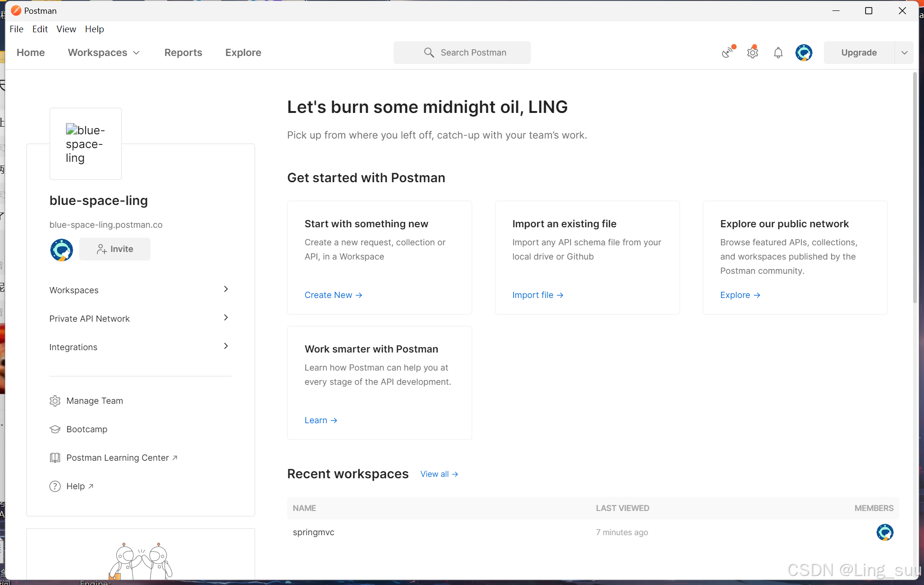Expand Private API Network chevron

click(226, 318)
